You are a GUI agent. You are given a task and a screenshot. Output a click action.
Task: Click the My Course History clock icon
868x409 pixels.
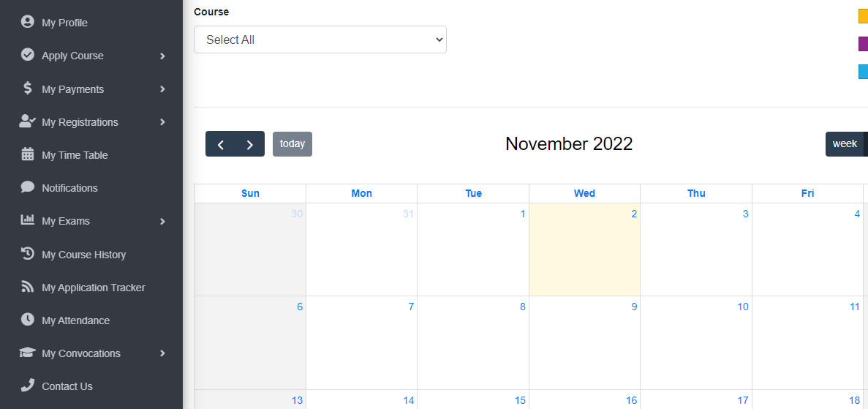coord(27,253)
